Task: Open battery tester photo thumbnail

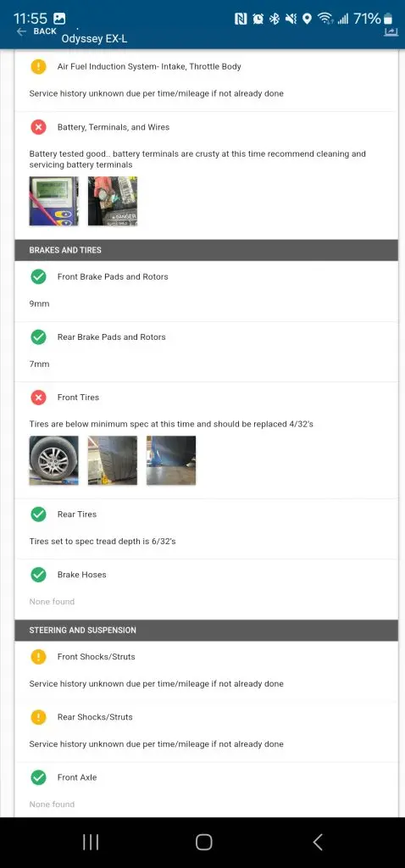Action: coord(53,201)
